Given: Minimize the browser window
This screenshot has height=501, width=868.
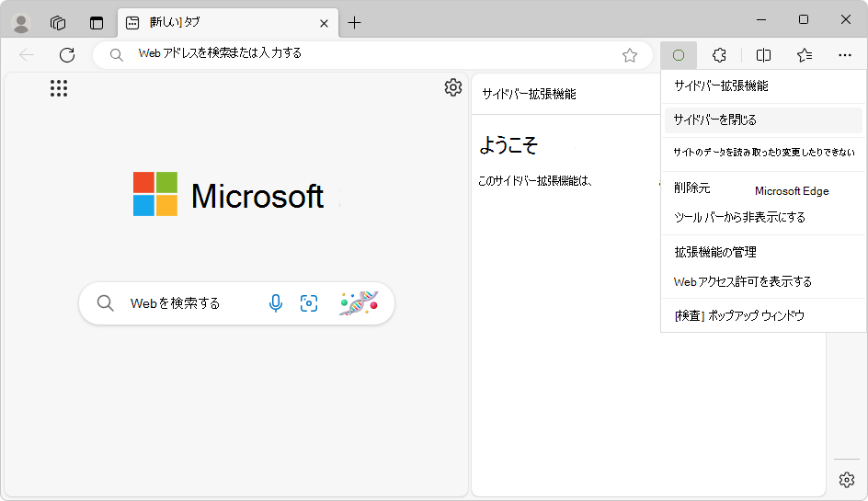Looking at the screenshot, I should (x=761, y=20).
